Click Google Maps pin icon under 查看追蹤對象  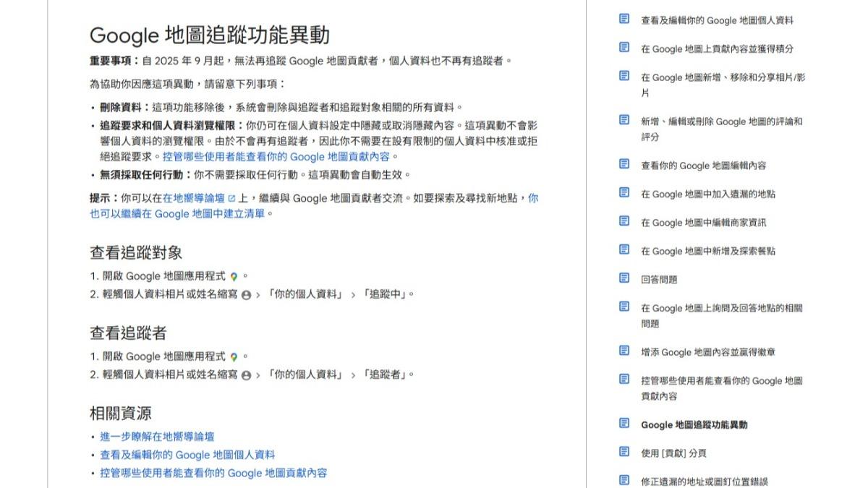[234, 277]
